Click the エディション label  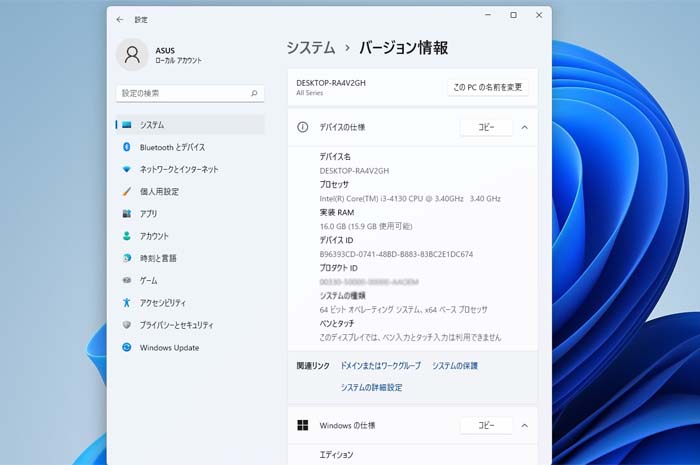(x=336, y=455)
